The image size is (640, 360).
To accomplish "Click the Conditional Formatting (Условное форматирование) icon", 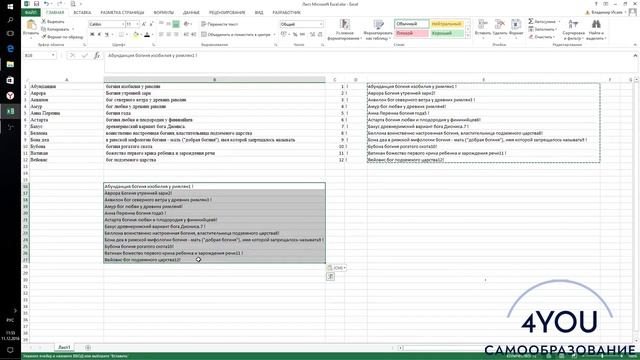I will click(344, 24).
